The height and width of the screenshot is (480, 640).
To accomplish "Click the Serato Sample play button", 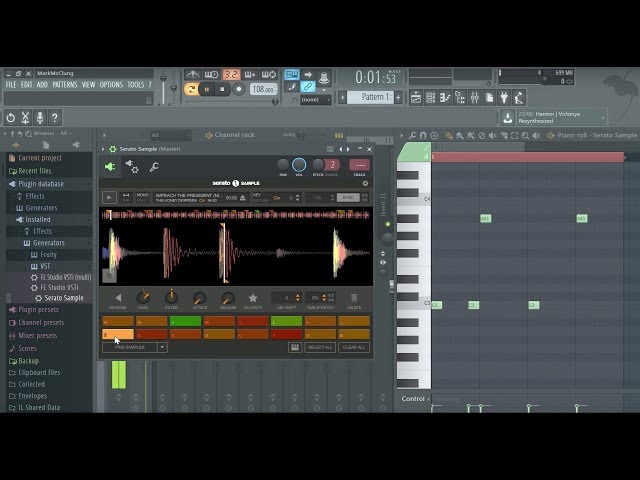I will coord(109,198).
